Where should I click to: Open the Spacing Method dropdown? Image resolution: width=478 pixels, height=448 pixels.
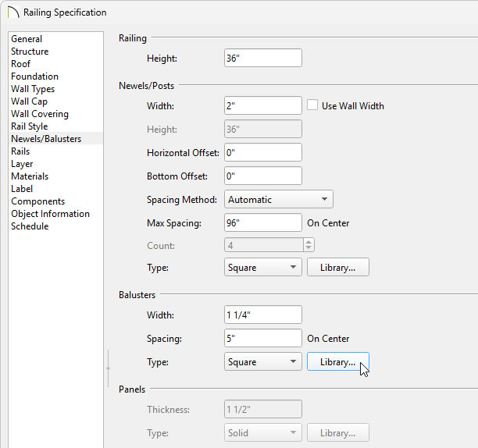279,200
